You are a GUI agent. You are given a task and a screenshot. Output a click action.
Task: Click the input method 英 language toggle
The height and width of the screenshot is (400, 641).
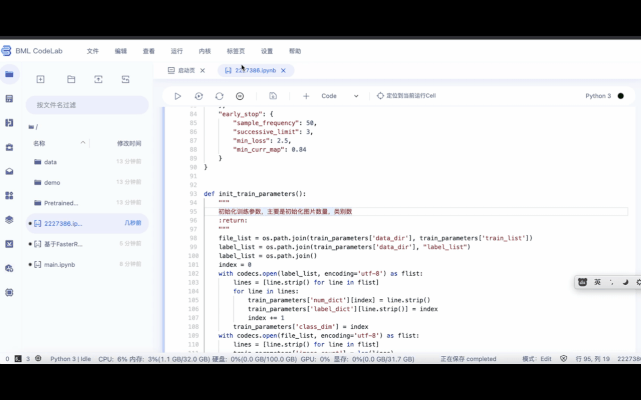[597, 282]
